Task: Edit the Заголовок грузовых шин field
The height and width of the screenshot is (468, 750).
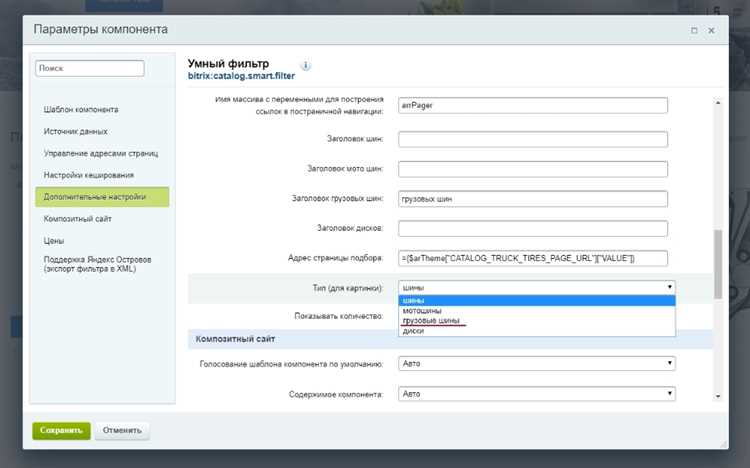Action: (533, 199)
